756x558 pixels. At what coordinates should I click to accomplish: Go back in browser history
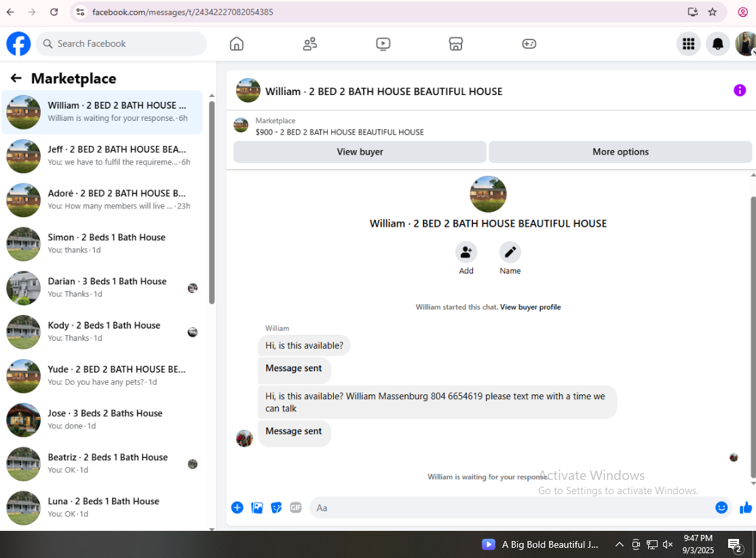10,12
